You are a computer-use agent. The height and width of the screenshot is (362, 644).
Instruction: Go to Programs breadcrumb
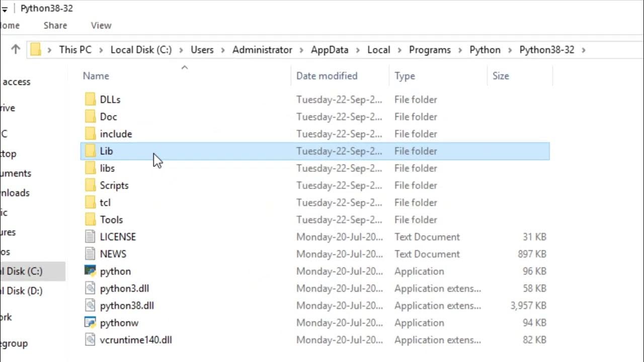(x=430, y=50)
